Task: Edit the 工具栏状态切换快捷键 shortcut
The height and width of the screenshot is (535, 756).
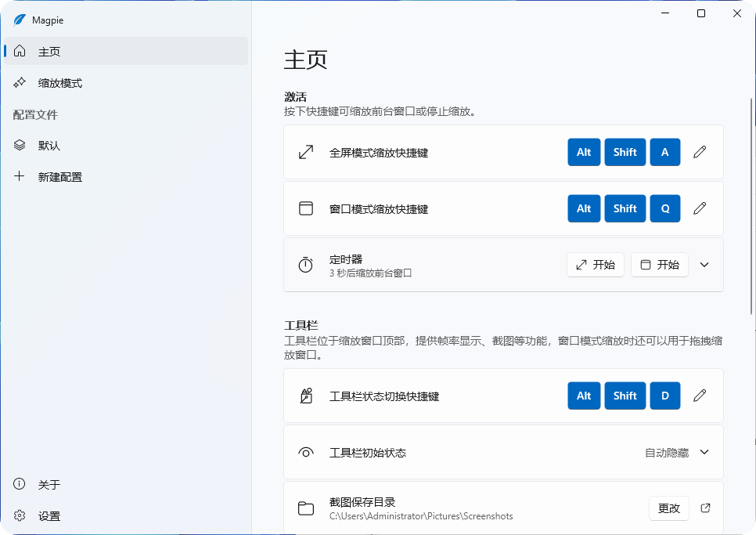Action: coord(699,396)
